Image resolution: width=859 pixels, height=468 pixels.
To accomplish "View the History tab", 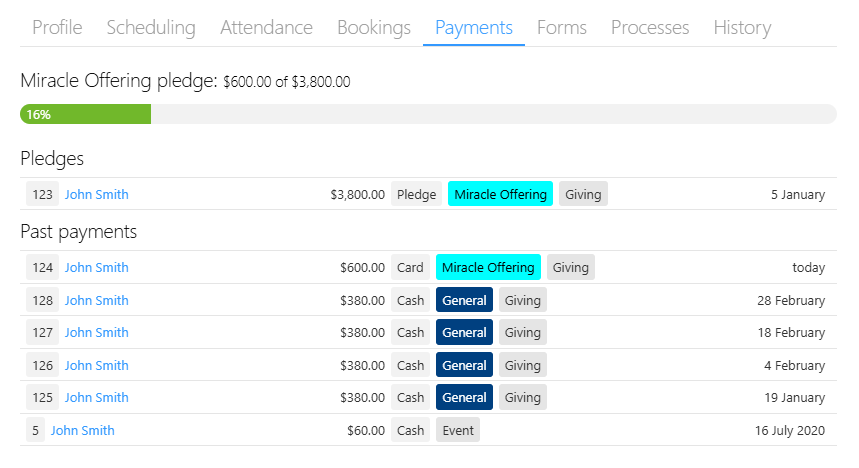I will pyautogui.click(x=742, y=27).
